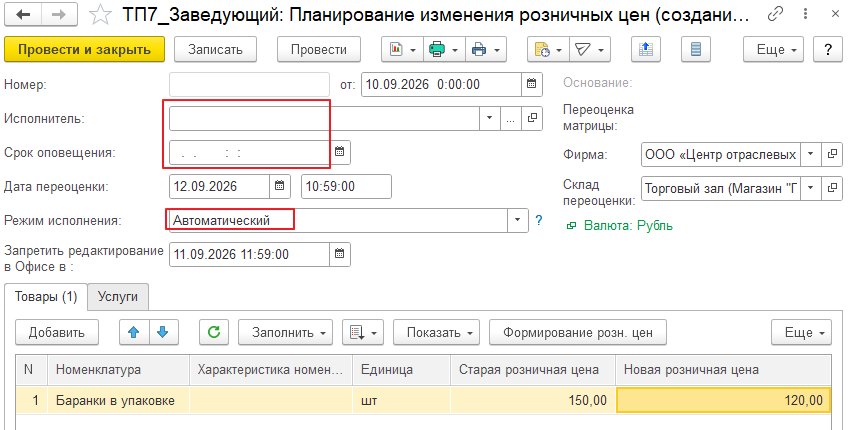Click Формирование розн. цен button

coord(578,332)
